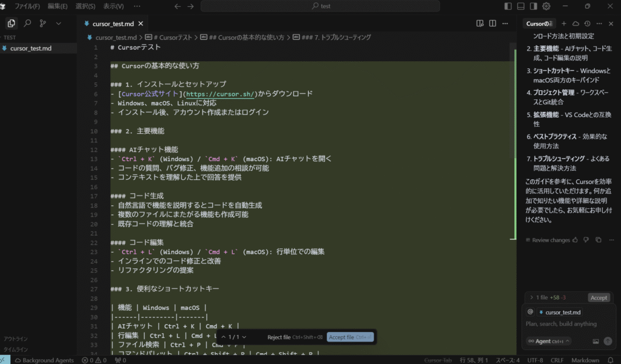Change the UTF-8 file encoding

[535, 360]
